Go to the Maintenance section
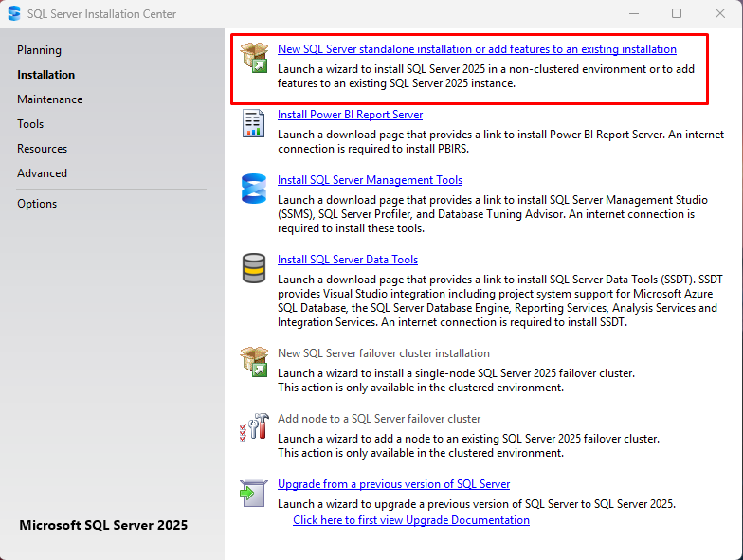This screenshot has width=743, height=560. click(x=49, y=99)
